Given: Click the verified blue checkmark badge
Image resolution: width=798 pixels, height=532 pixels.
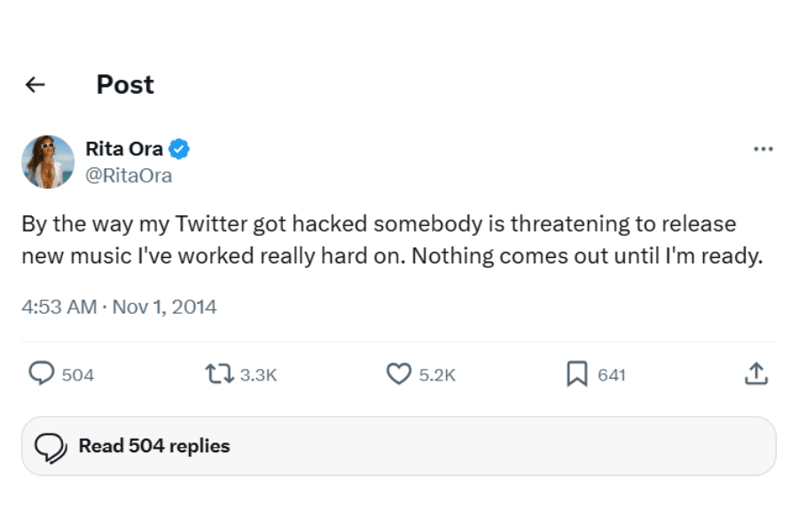Looking at the screenshot, I should pyautogui.click(x=178, y=148).
